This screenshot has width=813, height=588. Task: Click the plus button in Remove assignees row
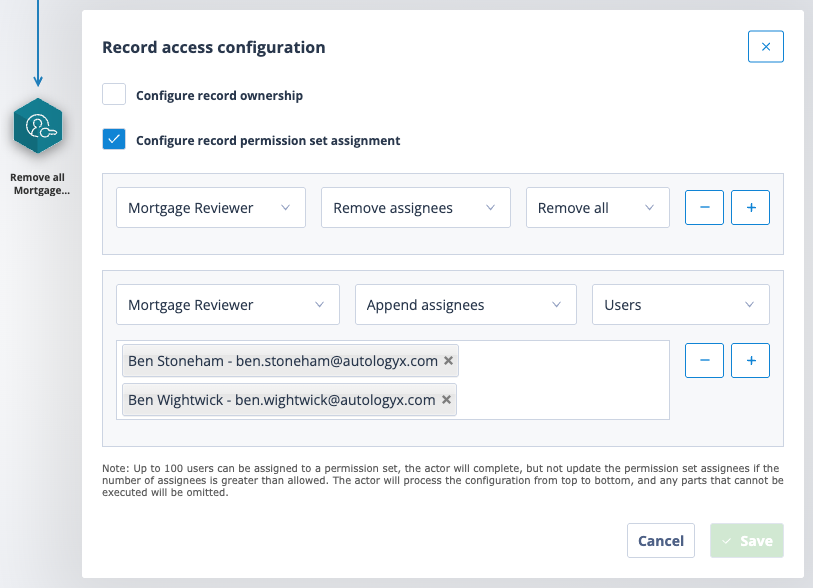[x=750, y=207]
